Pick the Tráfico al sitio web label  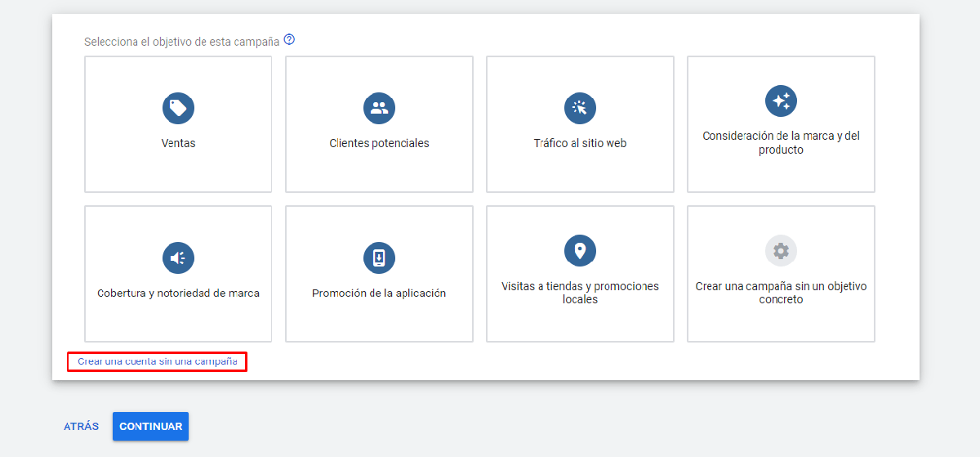[x=580, y=143]
